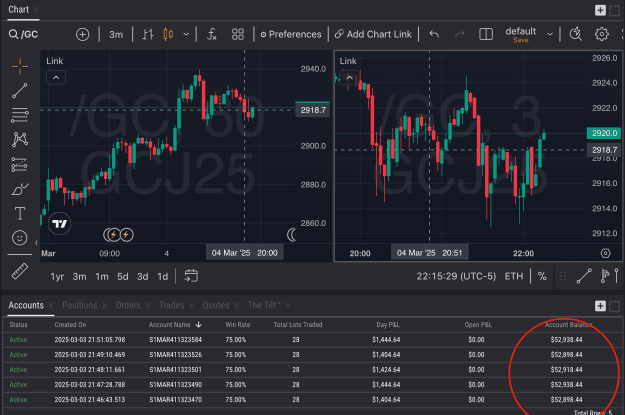
Task: Switch to the Positions tab
Action: pyautogui.click(x=80, y=305)
